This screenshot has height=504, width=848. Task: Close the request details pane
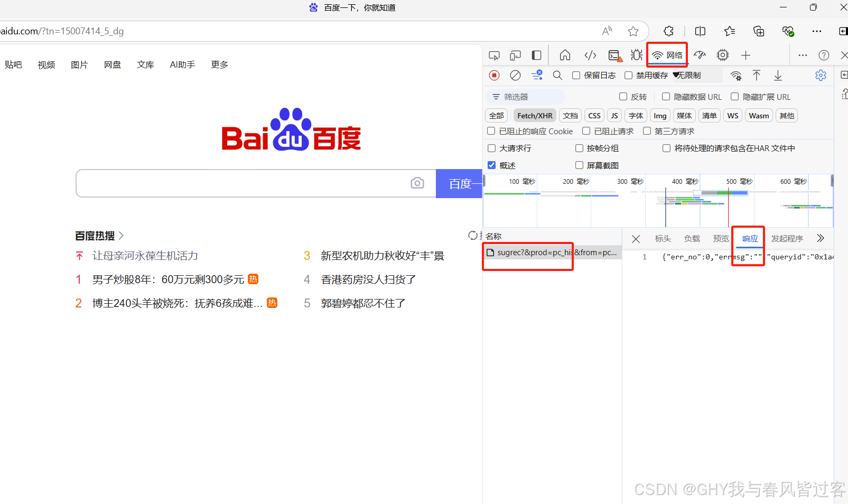636,239
